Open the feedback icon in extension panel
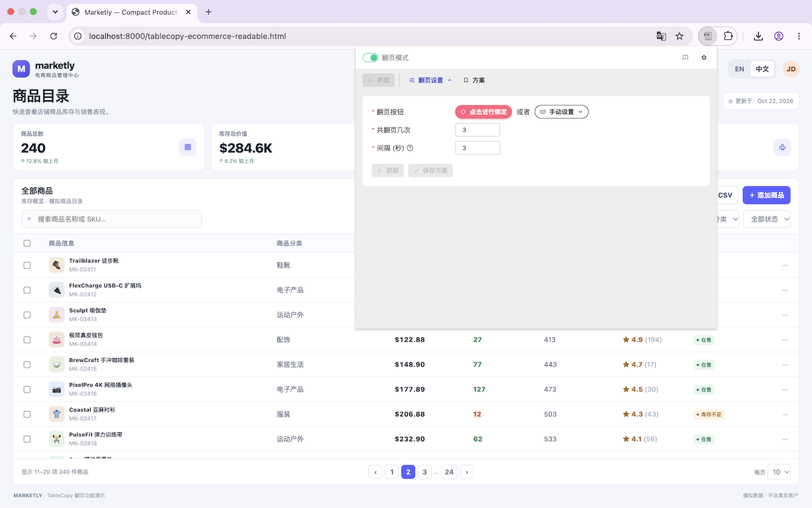Viewport: 812px width, 508px height. tap(685, 58)
